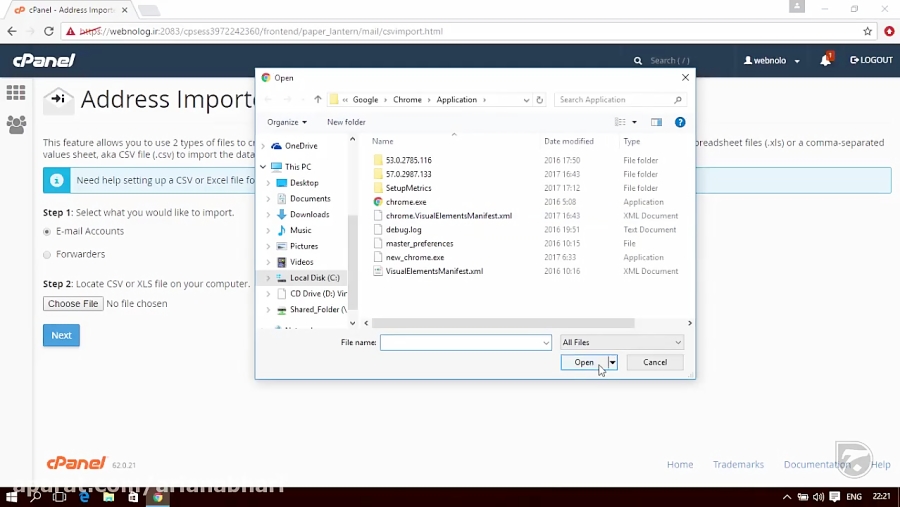Collapse the This PC tree node

(x=263, y=167)
